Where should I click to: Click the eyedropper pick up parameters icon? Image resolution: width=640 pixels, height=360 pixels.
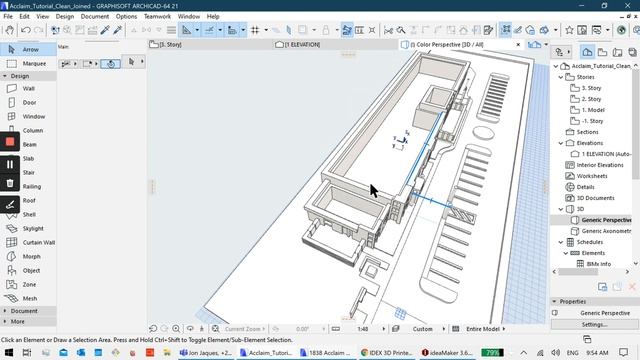(x=105, y=30)
